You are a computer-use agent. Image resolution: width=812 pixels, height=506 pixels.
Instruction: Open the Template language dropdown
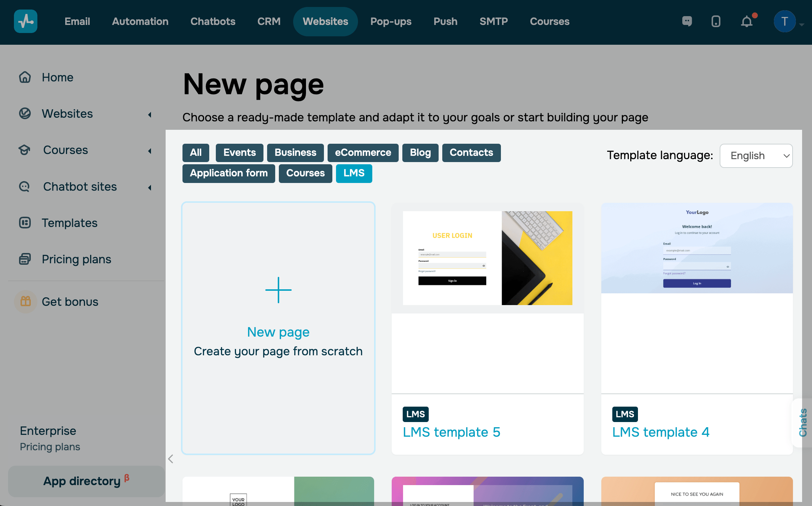tap(756, 156)
